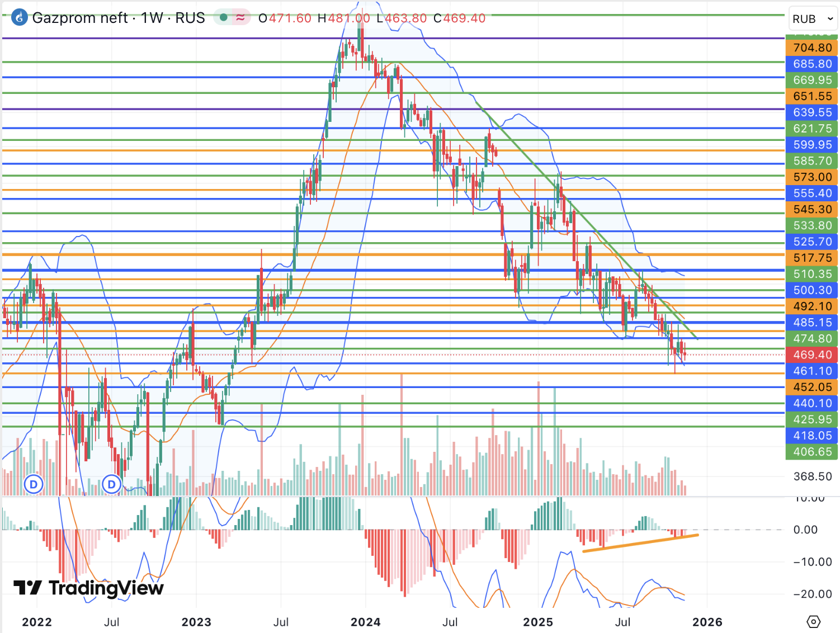Screen dimensions: 840x633
Task: Click the TradingView logo watermark
Action: 88,588
